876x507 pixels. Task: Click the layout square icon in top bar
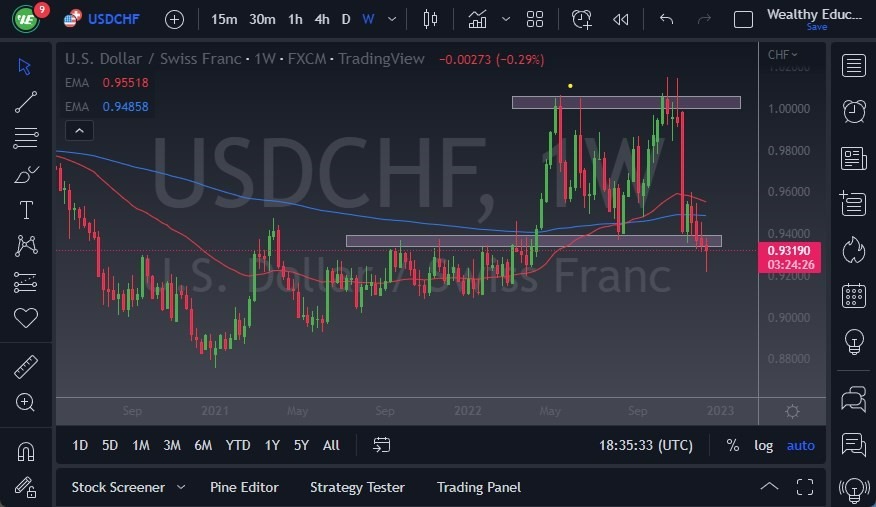point(743,20)
